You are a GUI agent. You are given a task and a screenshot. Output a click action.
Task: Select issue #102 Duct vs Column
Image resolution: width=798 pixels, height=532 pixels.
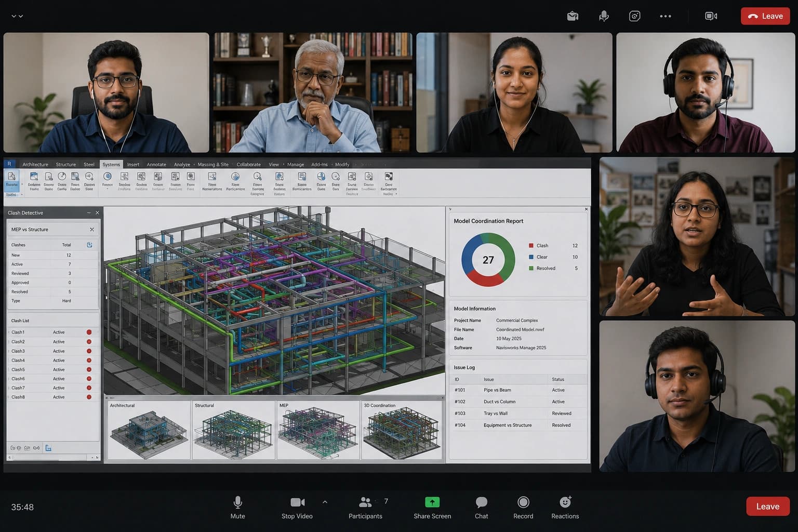point(518,402)
